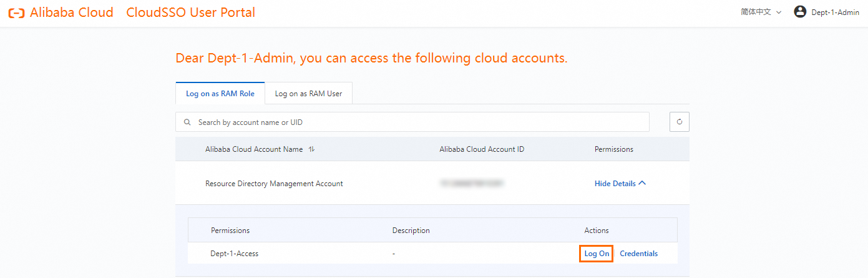This screenshot has height=278, width=868.
Task: Click the Alibaba Cloud logo icon
Action: (16, 12)
